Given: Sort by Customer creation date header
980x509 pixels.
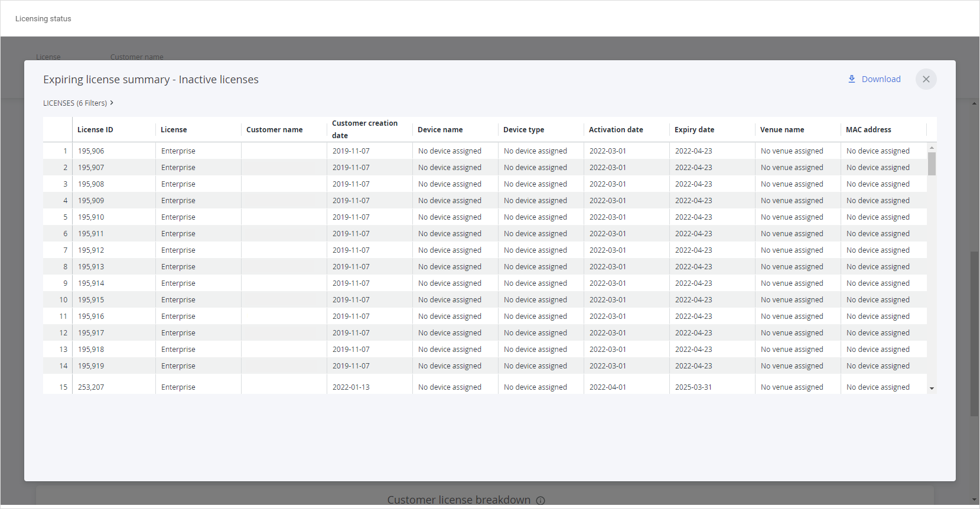Looking at the screenshot, I should click(x=364, y=129).
